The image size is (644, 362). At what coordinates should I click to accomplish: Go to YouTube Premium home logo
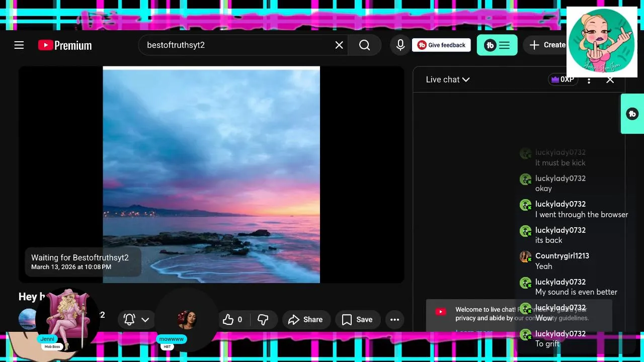coord(65,45)
